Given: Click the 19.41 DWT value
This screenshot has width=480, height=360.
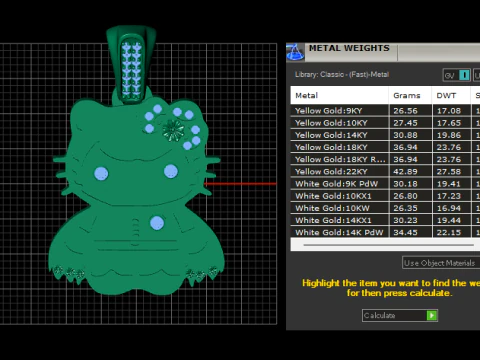Looking at the screenshot, I should pos(449,184).
